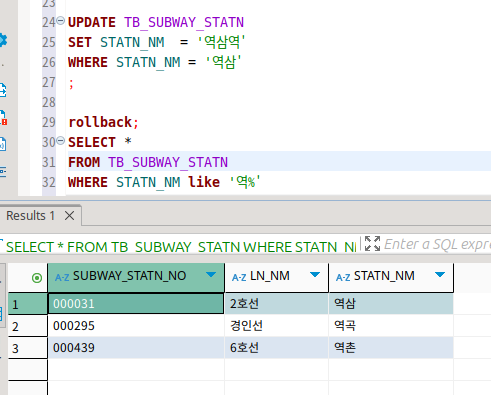Select cell 000439
Screen dimensions: 491x395
(136, 348)
